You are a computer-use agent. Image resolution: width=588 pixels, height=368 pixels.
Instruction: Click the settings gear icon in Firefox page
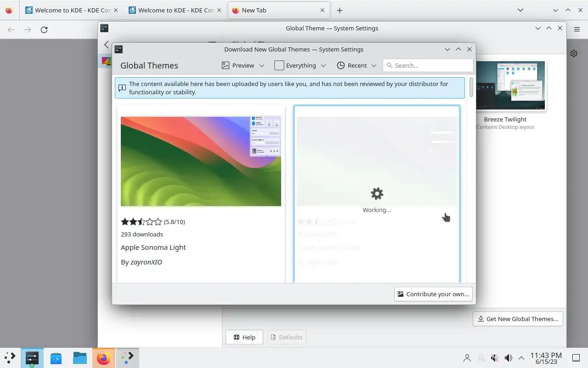coord(574,53)
